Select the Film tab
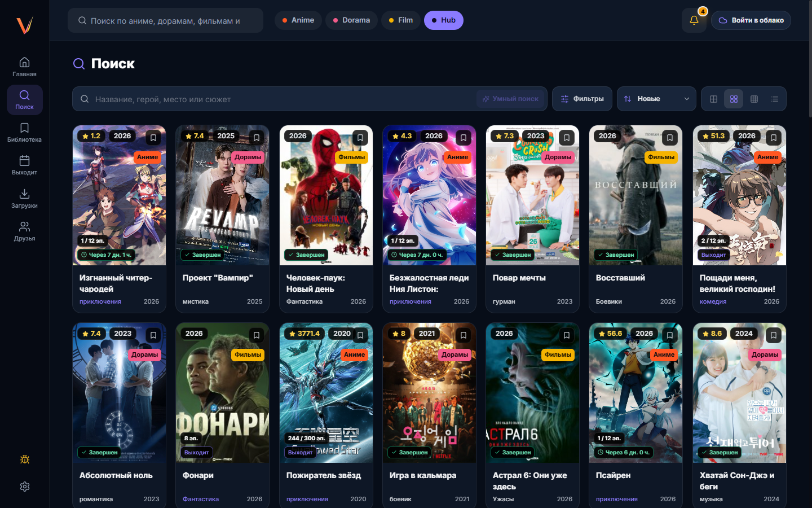The height and width of the screenshot is (508, 812). click(400, 20)
